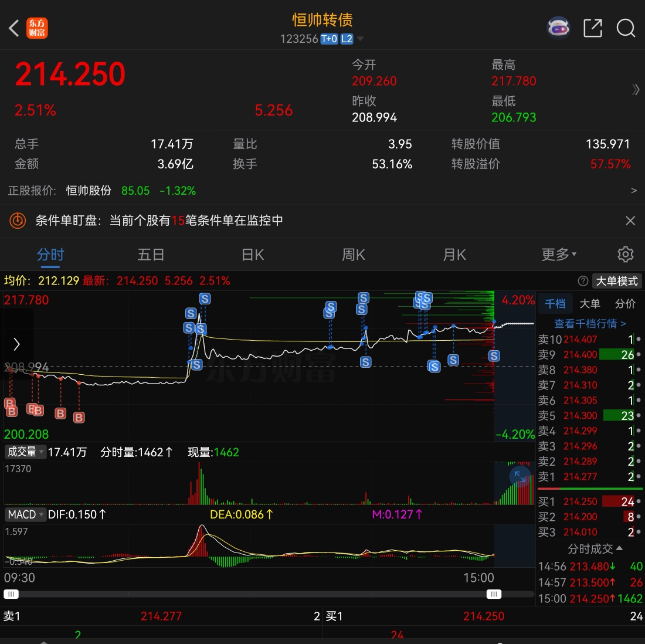Tap the share/export icon
The width and height of the screenshot is (645, 644).
pyautogui.click(x=593, y=28)
